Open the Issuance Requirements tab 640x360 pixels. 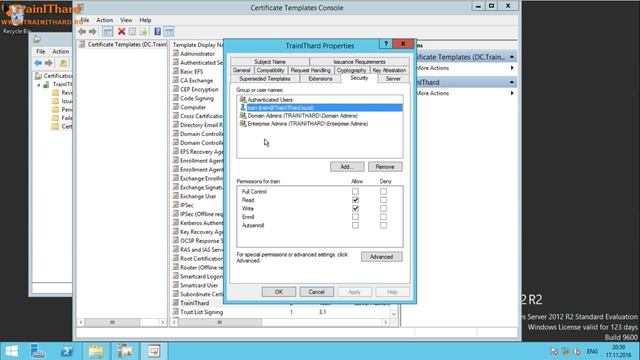359,62
